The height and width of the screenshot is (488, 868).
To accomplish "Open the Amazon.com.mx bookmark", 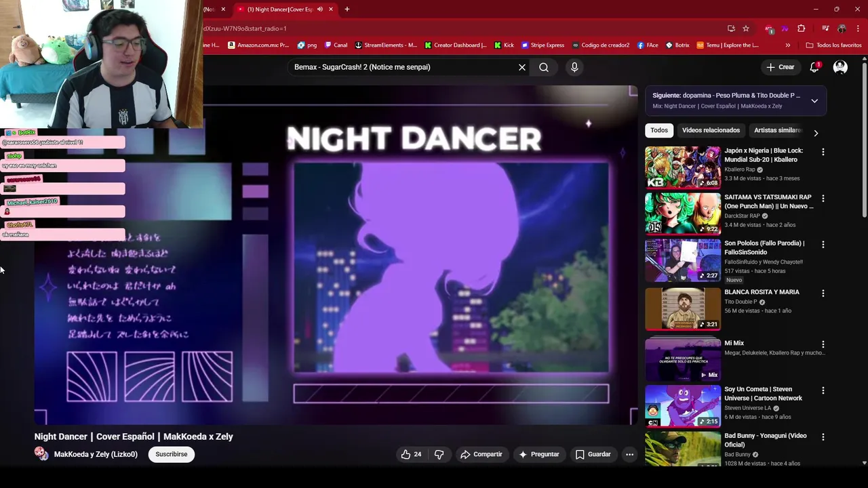I will [258, 45].
